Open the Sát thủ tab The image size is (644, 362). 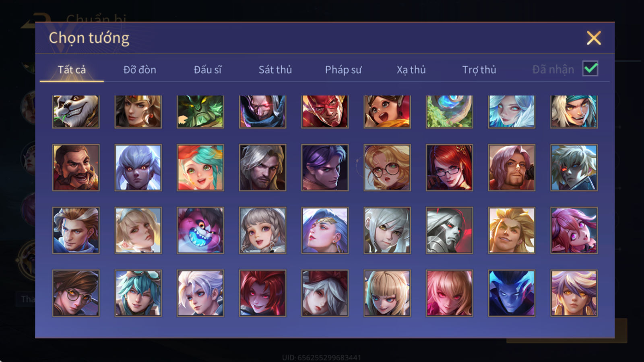[275, 70]
